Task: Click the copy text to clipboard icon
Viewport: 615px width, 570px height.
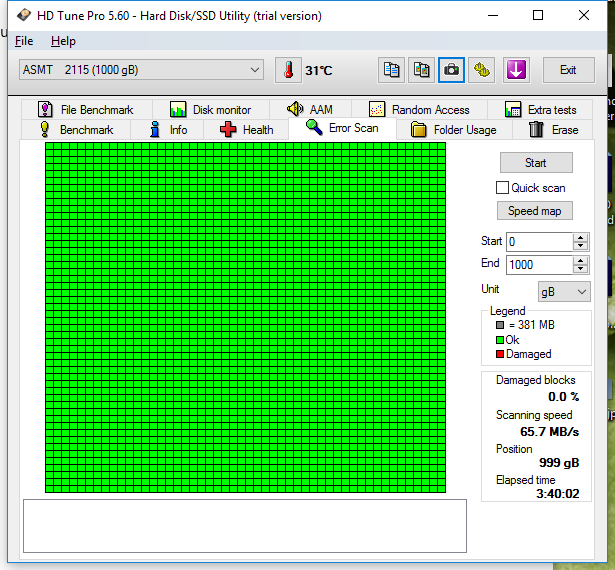Action: point(392,70)
